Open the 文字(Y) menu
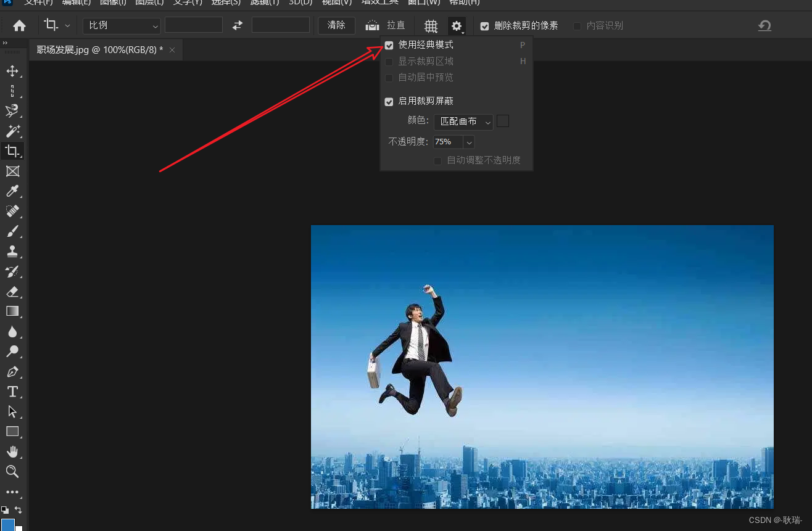Screen dimensions: 812x531 (x=188, y=2)
